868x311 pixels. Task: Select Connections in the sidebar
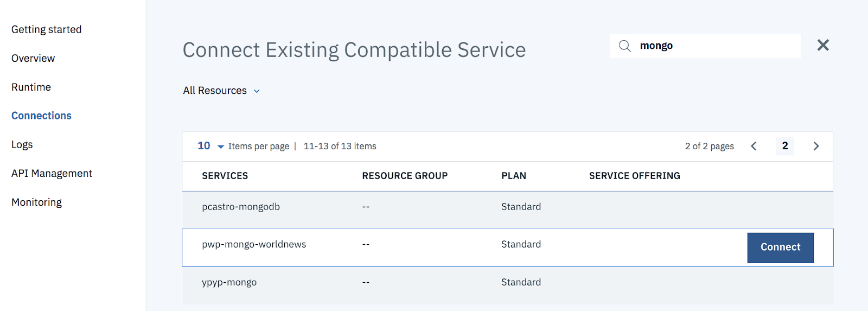(x=41, y=116)
